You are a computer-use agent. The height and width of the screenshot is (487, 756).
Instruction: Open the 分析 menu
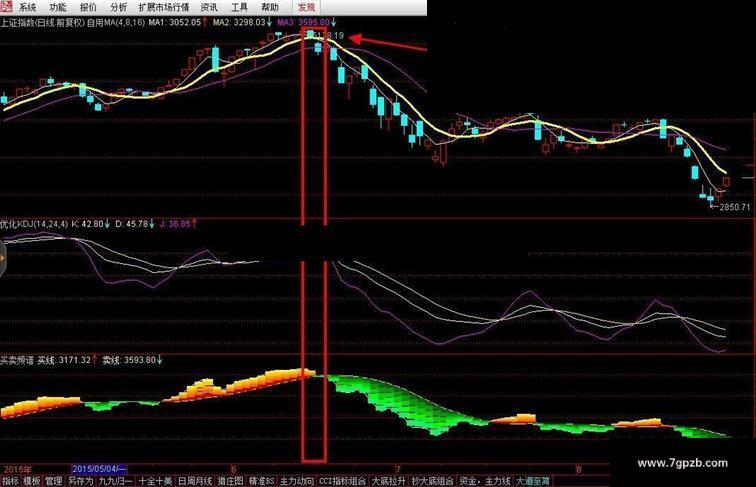pos(119,7)
